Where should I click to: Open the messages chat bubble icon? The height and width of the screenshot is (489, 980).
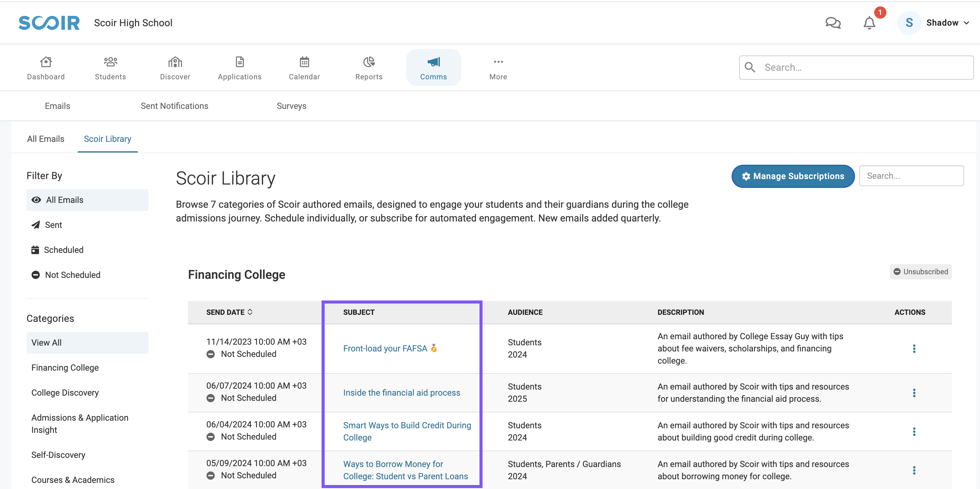pos(833,23)
